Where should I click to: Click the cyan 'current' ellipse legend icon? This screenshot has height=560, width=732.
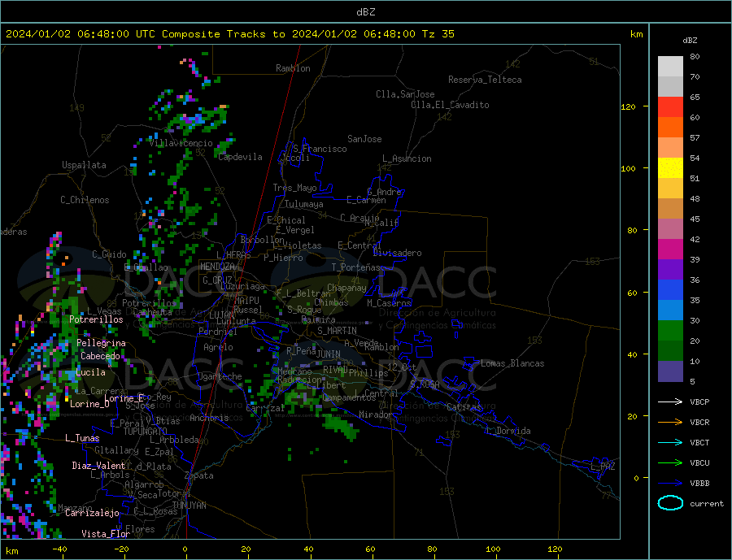[x=670, y=503]
